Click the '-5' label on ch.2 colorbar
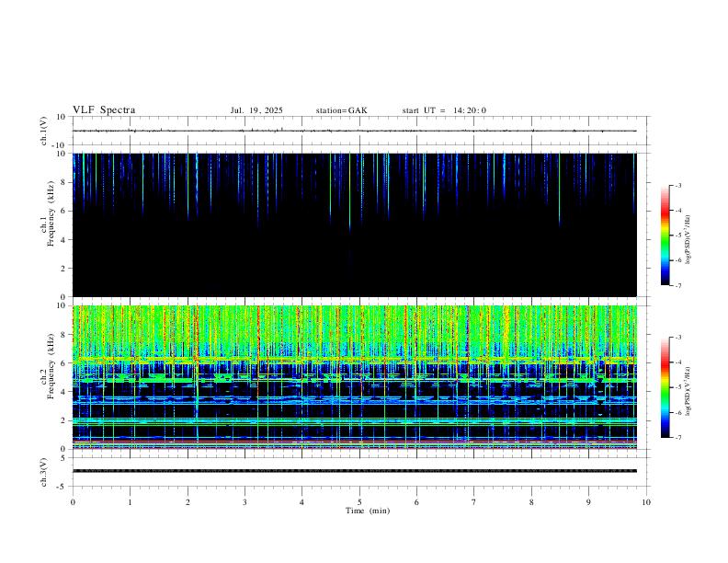 tap(677, 387)
